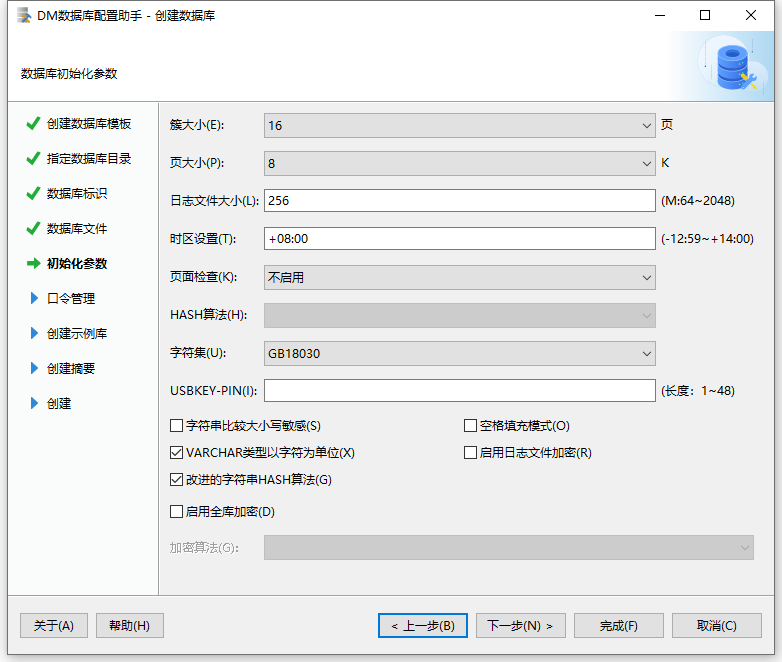The height and width of the screenshot is (662, 782).
Task: Expand the 字符集 GB18030 combo box
Action: coord(459,354)
